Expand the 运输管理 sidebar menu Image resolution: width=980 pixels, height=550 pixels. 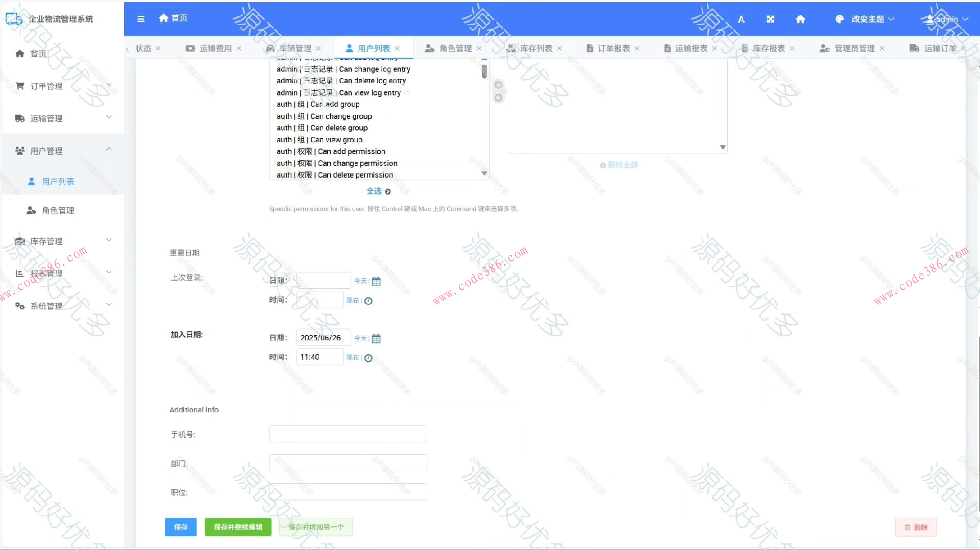[63, 118]
